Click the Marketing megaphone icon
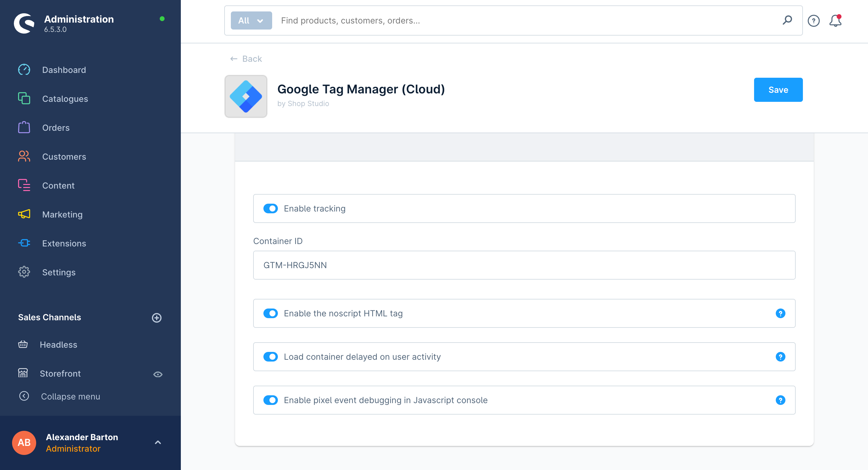This screenshot has height=470, width=868. [x=24, y=214]
